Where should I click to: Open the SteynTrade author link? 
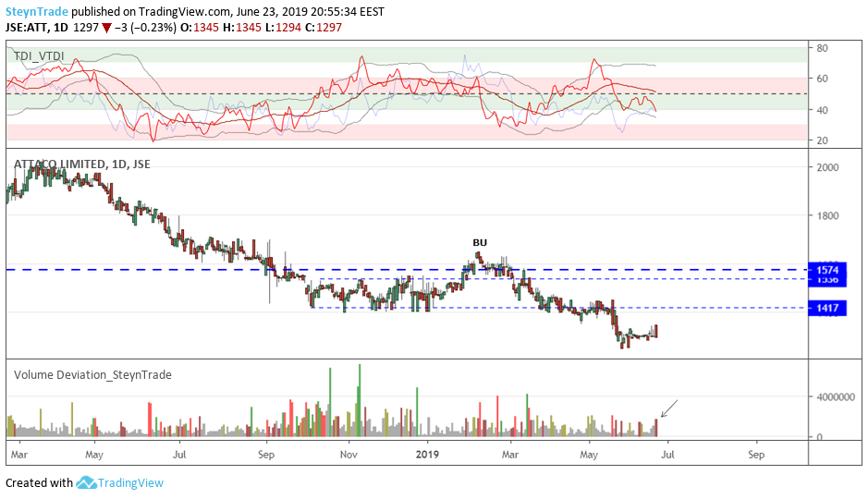(x=37, y=12)
